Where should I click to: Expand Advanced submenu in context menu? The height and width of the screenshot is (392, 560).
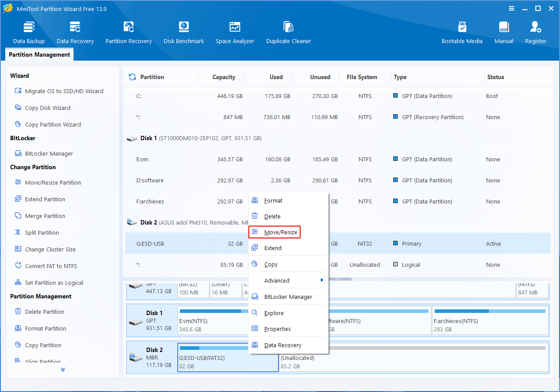click(x=289, y=281)
